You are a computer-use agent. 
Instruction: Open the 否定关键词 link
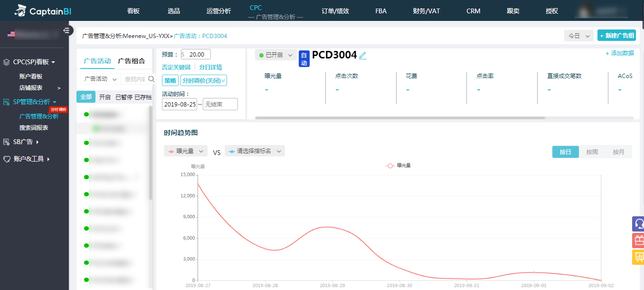point(176,68)
